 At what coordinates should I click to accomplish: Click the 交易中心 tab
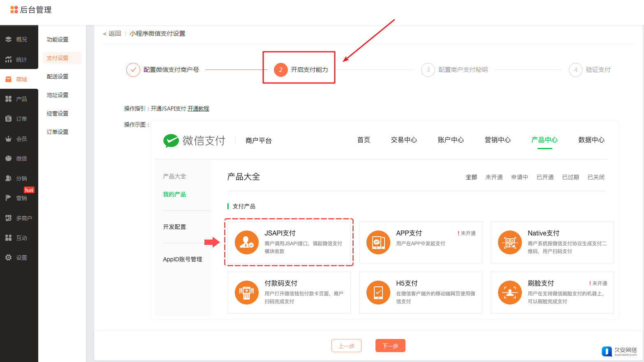[x=404, y=140]
